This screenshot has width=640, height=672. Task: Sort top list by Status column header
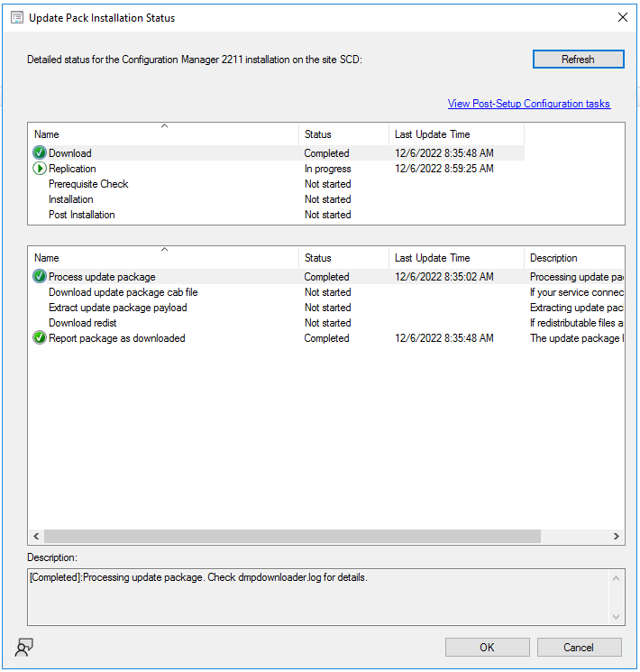(x=344, y=134)
